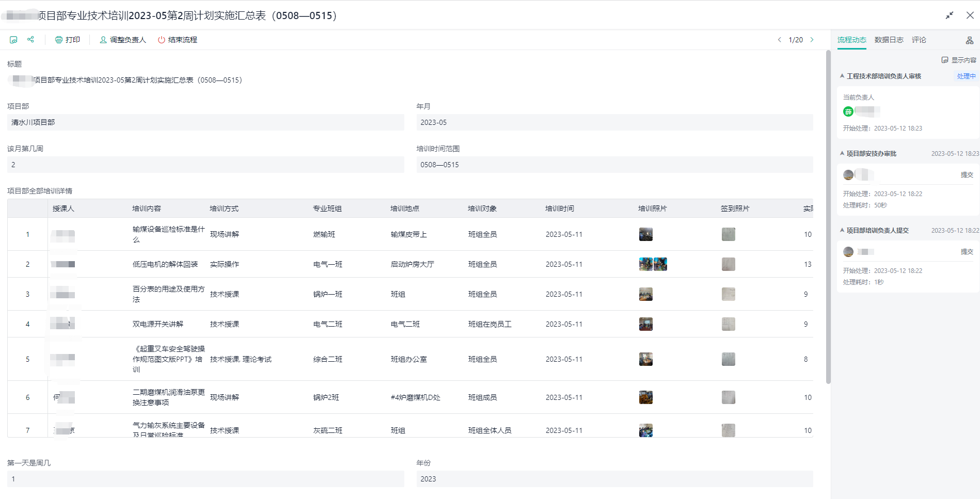Switch to the 数据日志 tab
The image size is (980, 499).
(x=889, y=40)
